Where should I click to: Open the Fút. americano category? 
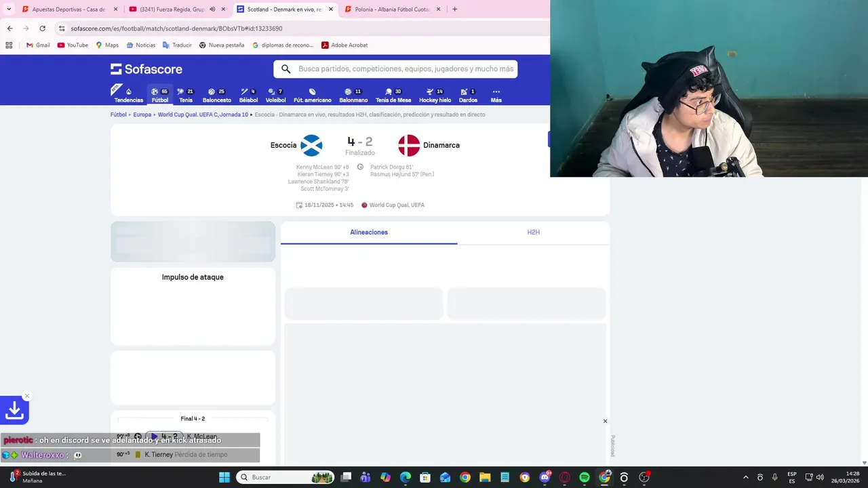click(312, 96)
